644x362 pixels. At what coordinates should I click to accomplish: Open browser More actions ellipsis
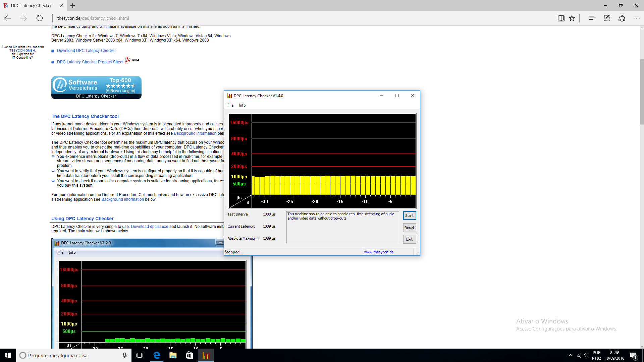click(636, 18)
